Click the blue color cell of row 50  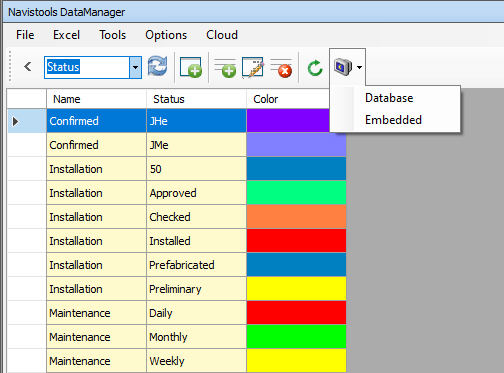coord(296,169)
